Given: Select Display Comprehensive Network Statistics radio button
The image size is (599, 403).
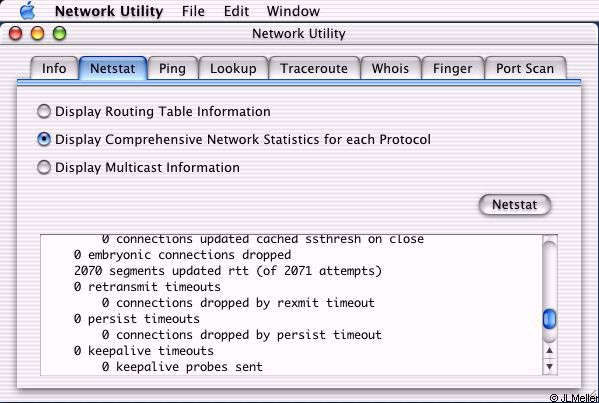Looking at the screenshot, I should [x=44, y=139].
